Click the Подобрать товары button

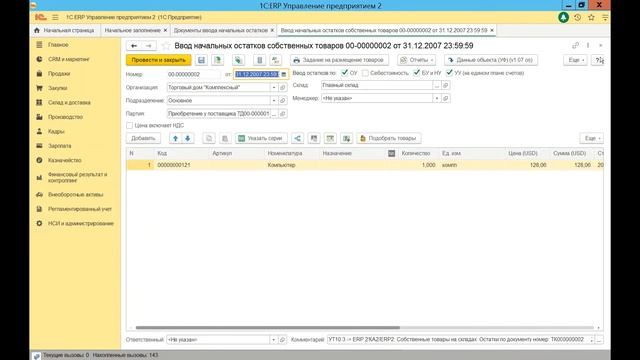389,138
